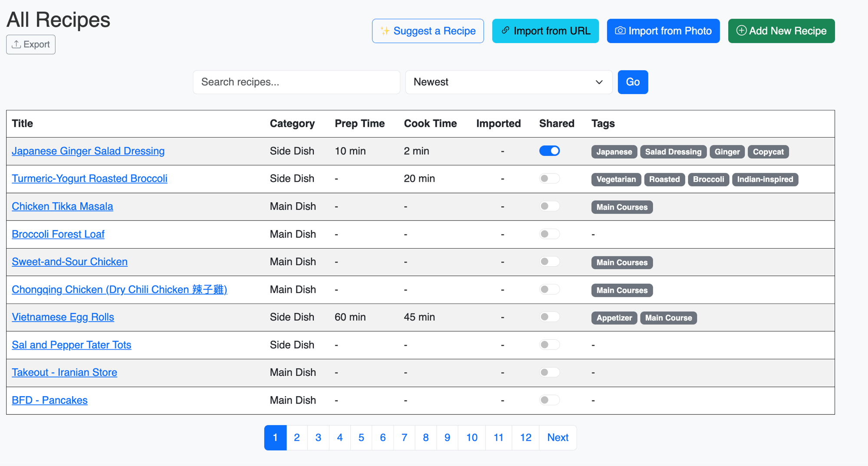Open the Chicken Tikka Masala recipe
Screen dimensions: 868x466
point(62,207)
